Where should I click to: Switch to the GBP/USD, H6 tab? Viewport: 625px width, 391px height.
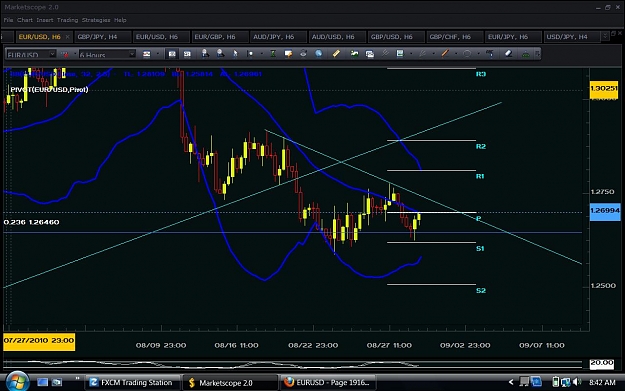pyautogui.click(x=395, y=37)
